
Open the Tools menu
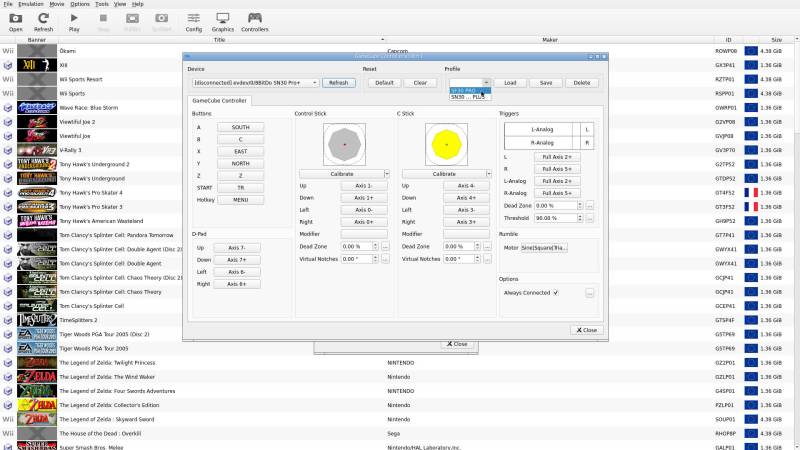(102, 4)
